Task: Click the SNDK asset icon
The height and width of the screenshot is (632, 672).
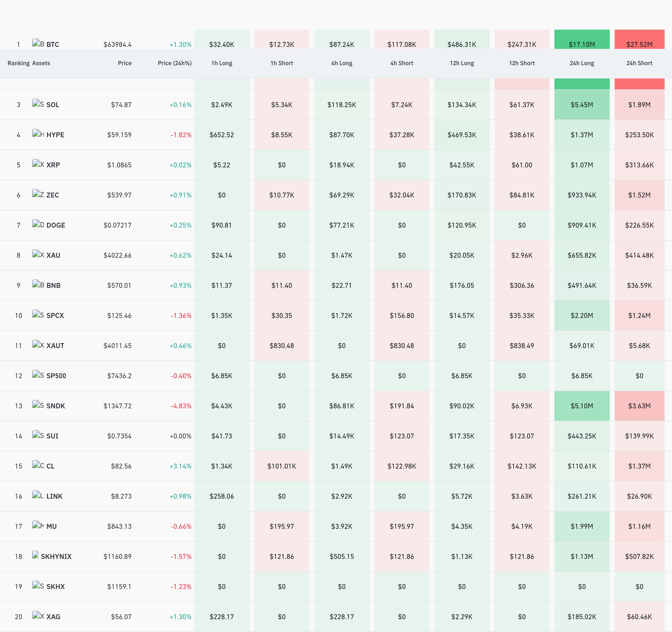Action: click(x=38, y=404)
